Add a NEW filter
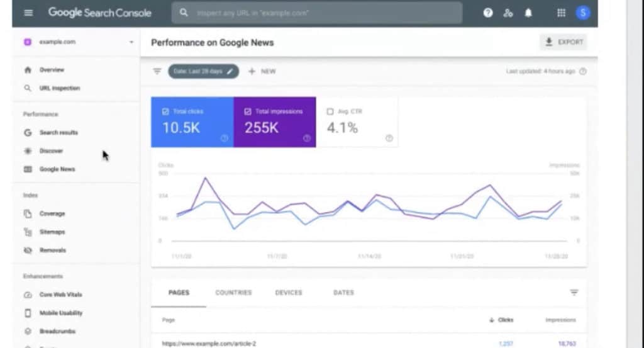 262,72
